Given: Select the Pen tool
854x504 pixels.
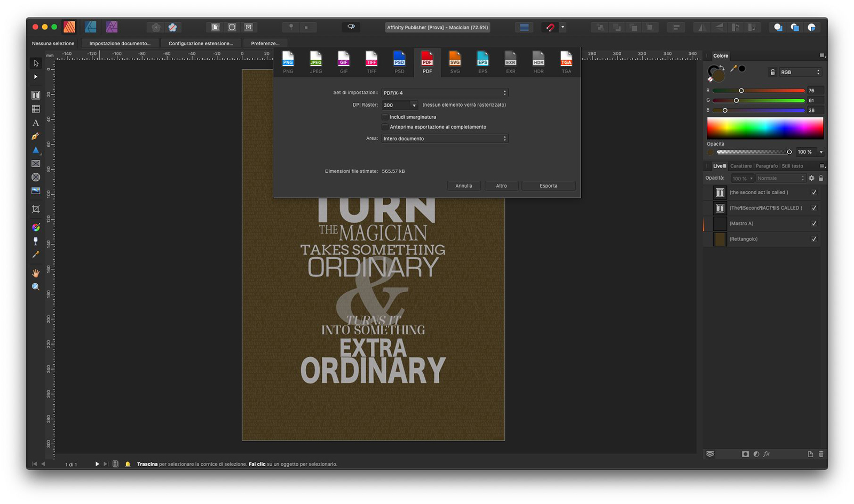Looking at the screenshot, I should click(x=36, y=137).
